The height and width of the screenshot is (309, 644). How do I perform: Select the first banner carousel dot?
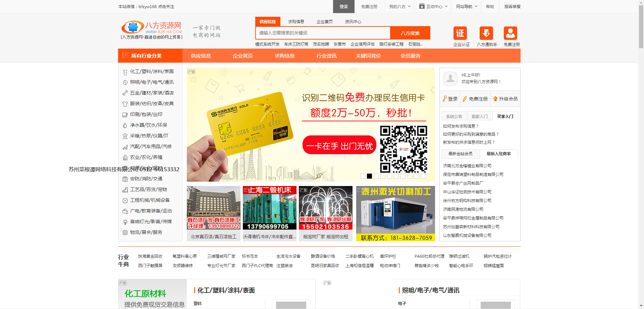363,176
